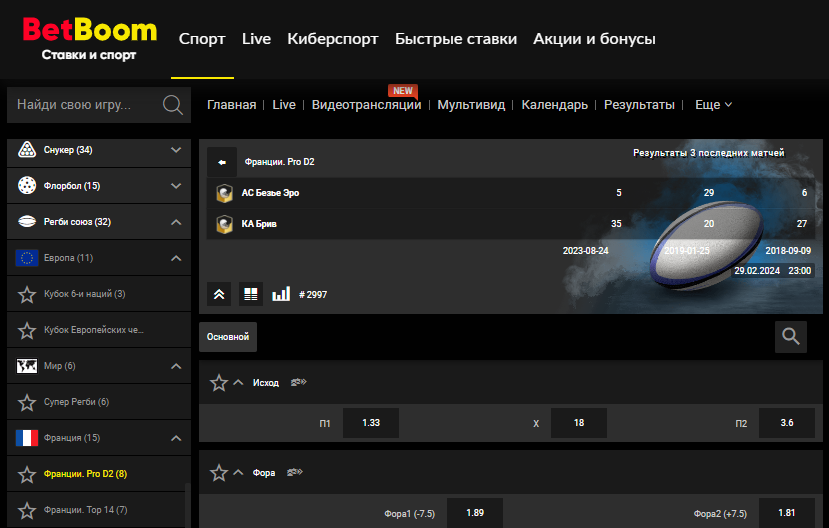
Task: Favorite the Кубок 6-и наций league
Action: (27, 294)
